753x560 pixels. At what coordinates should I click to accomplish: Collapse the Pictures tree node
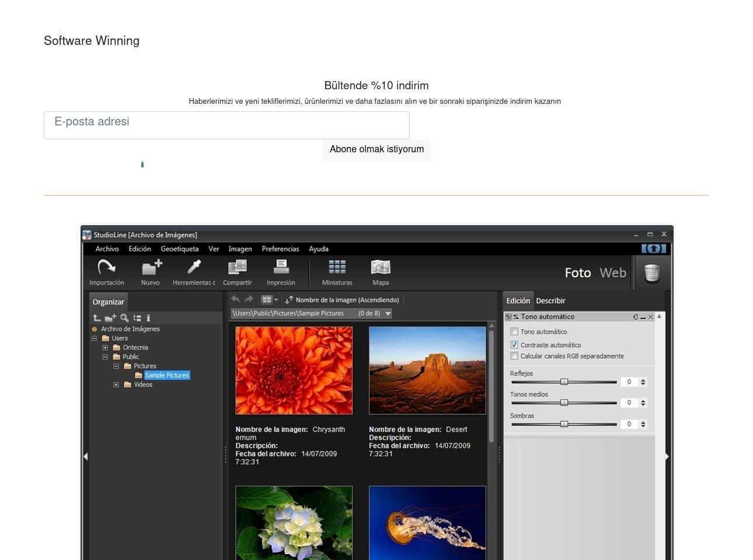[116, 366]
